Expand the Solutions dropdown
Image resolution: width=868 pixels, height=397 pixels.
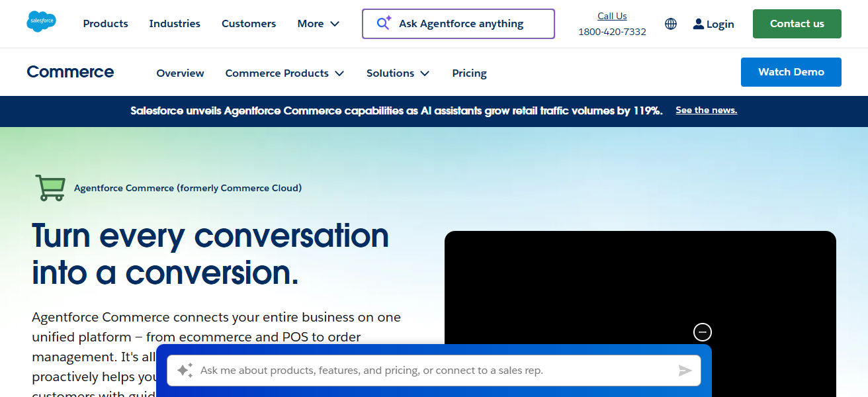click(x=398, y=73)
